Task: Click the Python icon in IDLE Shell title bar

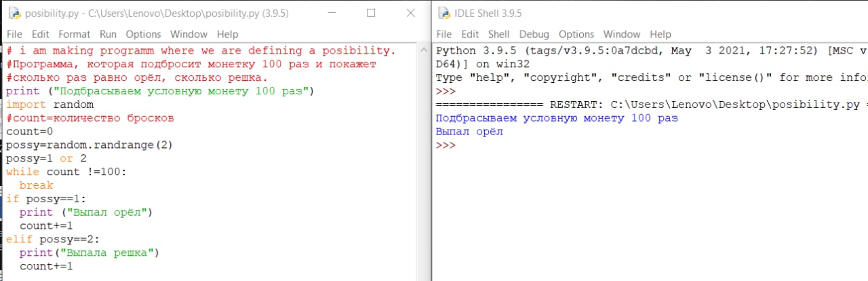Action: tap(443, 13)
